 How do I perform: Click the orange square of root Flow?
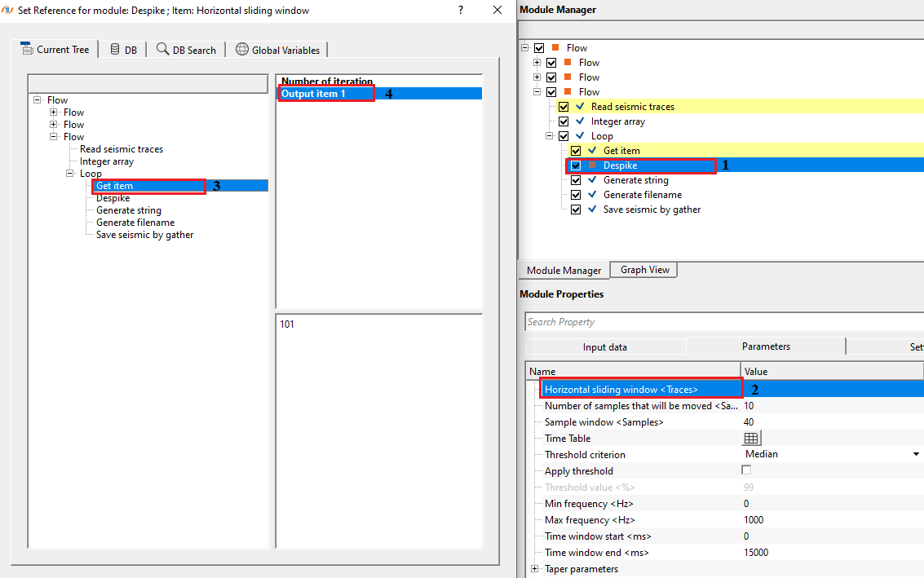(x=555, y=48)
